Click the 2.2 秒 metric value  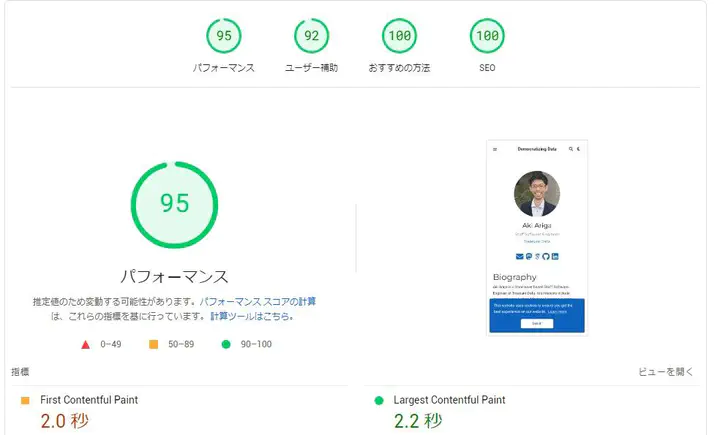418,421
